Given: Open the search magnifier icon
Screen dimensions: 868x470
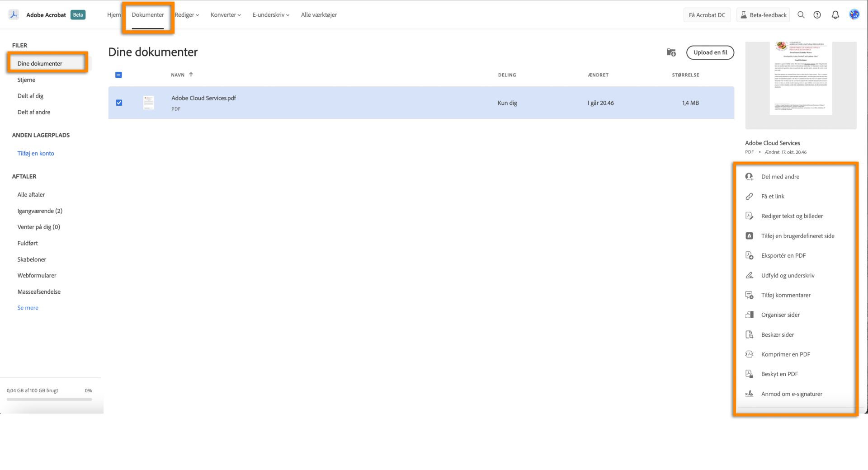Looking at the screenshot, I should click(801, 15).
